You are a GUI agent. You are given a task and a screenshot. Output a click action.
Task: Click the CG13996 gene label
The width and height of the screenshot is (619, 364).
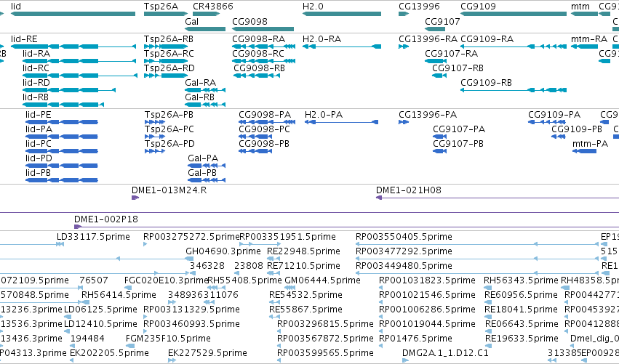tap(419, 7)
